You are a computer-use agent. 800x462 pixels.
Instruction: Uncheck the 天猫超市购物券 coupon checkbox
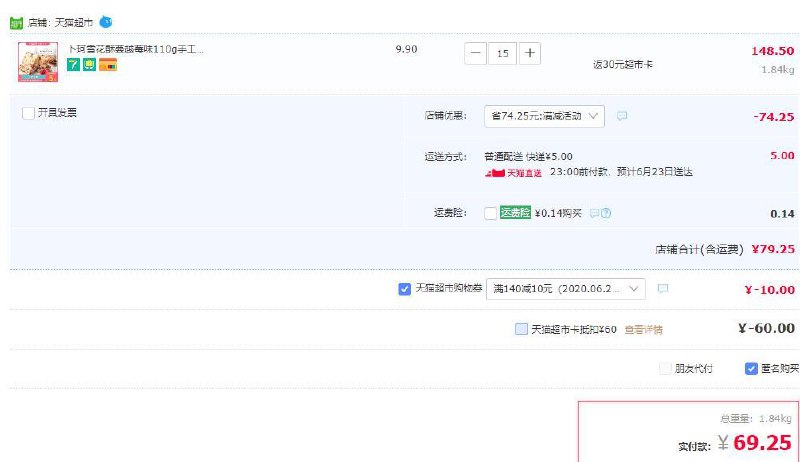(x=404, y=290)
